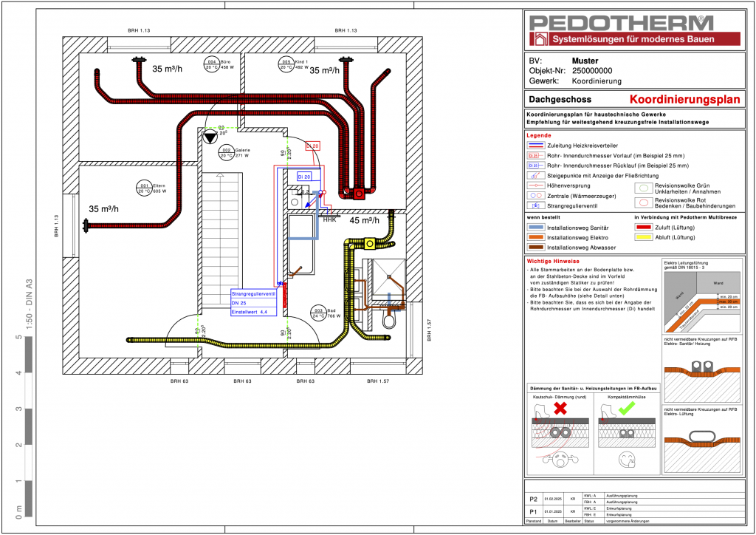The image size is (756, 535).
Task: Select the P1 revision row label
Action: [x=533, y=512]
